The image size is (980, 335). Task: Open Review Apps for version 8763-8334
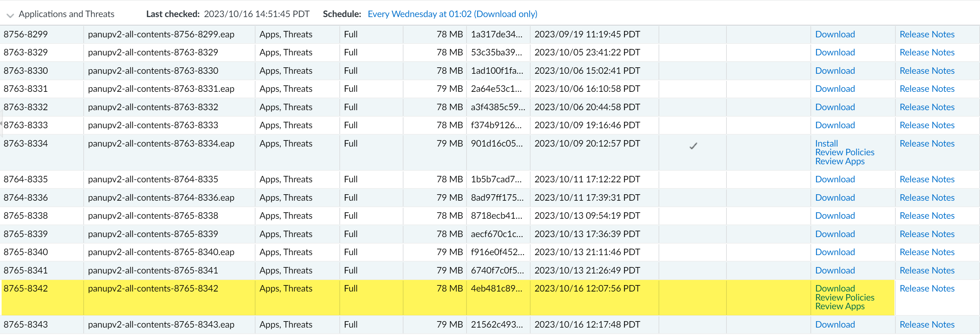coord(840,161)
